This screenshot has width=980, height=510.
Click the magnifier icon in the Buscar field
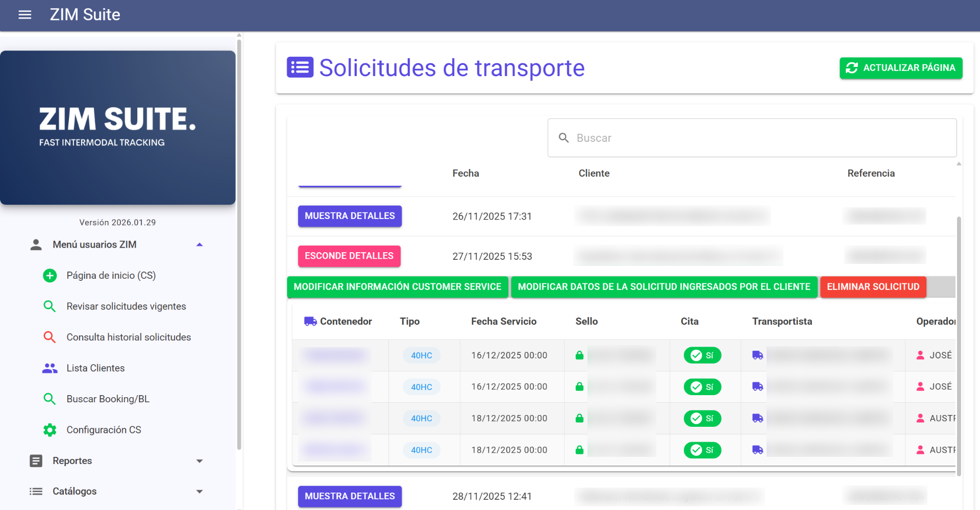563,138
